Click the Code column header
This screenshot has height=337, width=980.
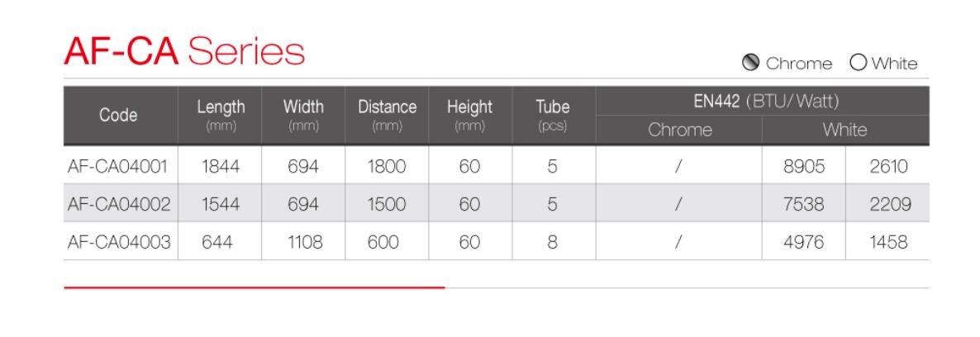tap(118, 115)
